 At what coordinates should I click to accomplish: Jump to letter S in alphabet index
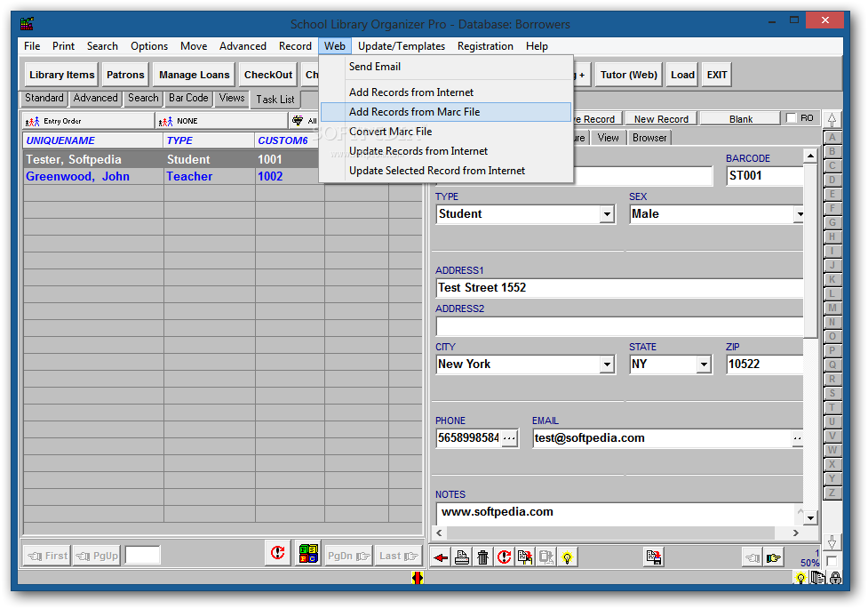832,394
